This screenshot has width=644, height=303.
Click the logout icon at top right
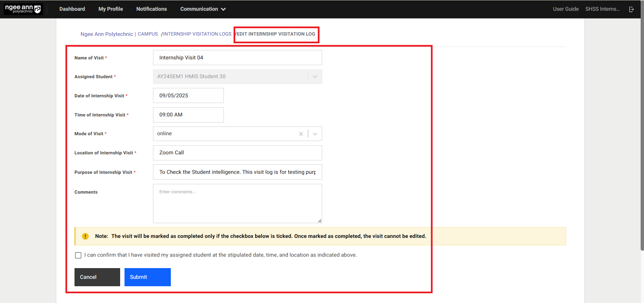(x=632, y=9)
